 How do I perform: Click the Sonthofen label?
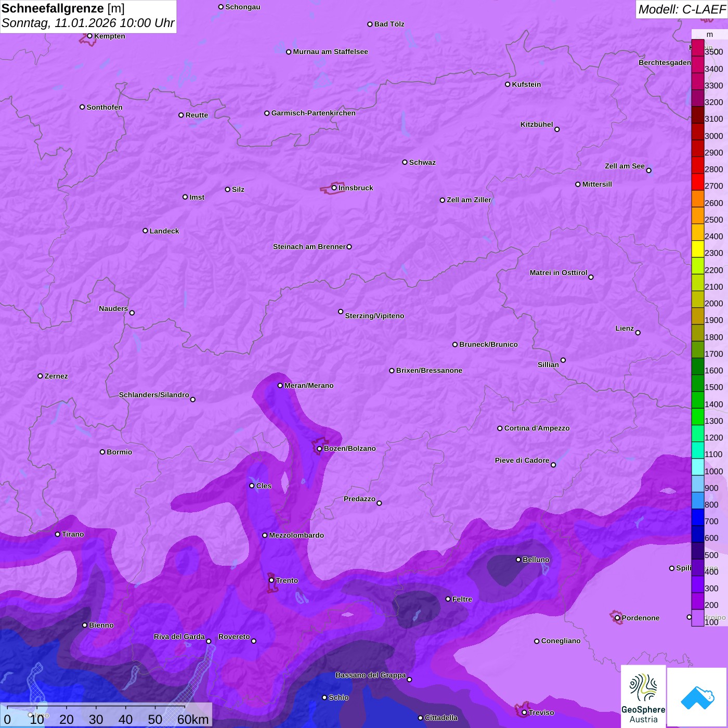click(x=105, y=107)
